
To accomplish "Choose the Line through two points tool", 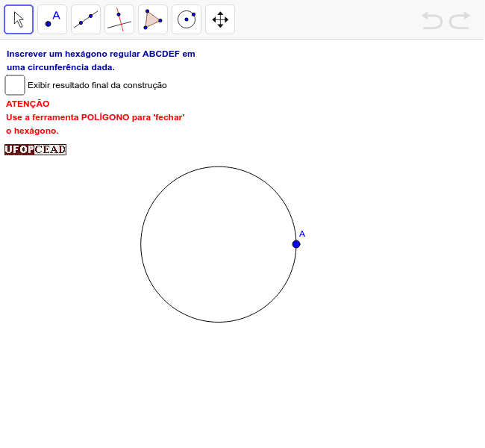I will [86, 19].
